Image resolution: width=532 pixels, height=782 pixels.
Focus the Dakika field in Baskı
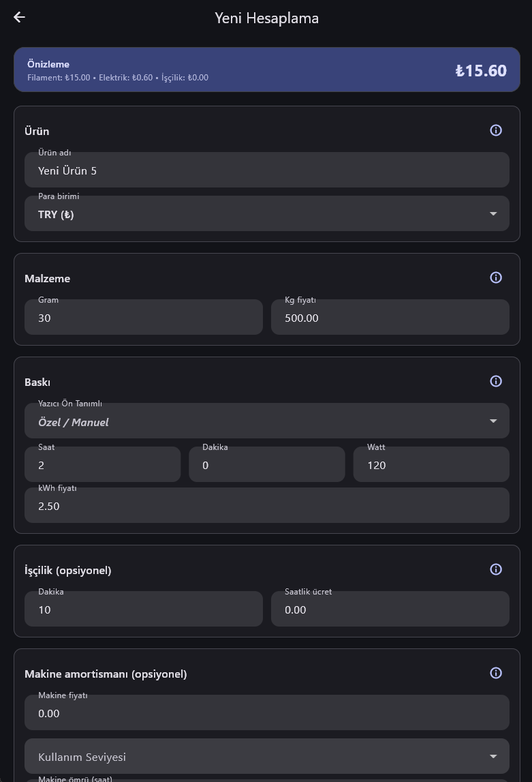pyautogui.click(x=267, y=464)
